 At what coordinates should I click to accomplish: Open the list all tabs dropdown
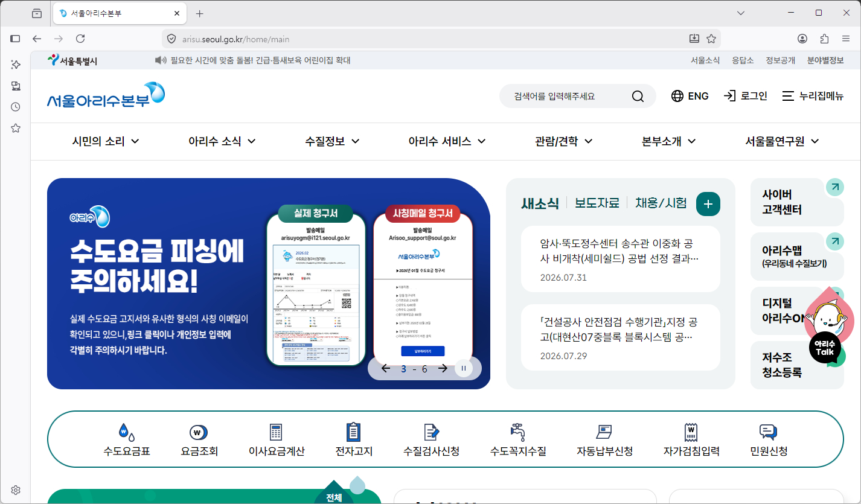[741, 13]
